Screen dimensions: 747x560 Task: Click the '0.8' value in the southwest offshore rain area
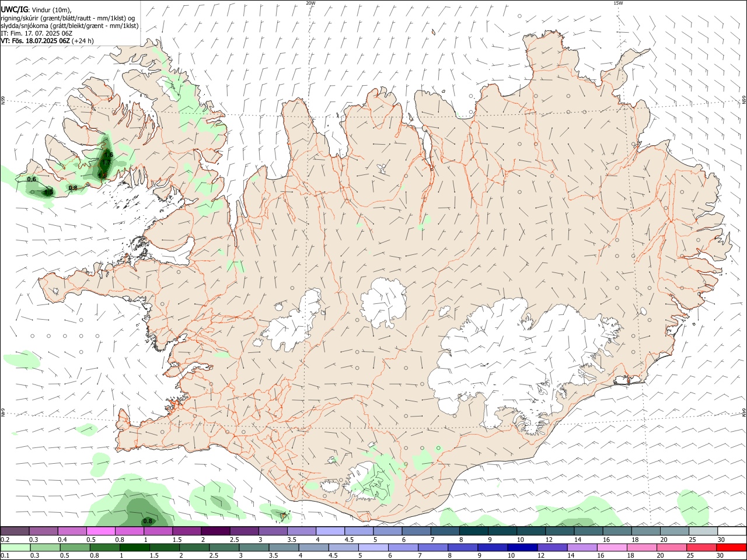(148, 521)
